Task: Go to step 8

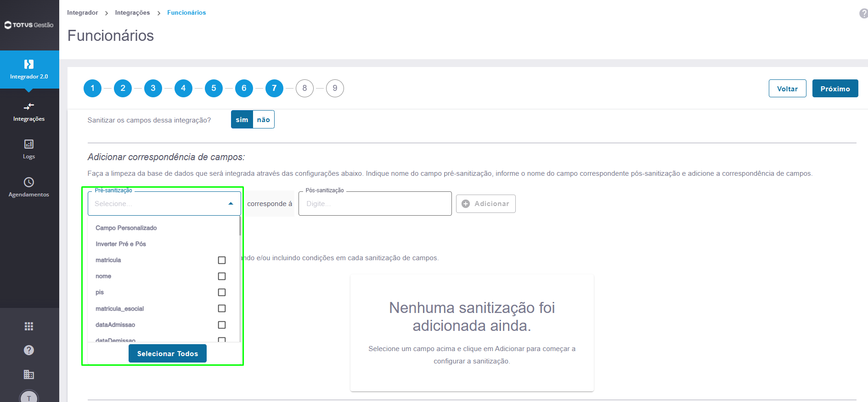Action: (x=304, y=88)
